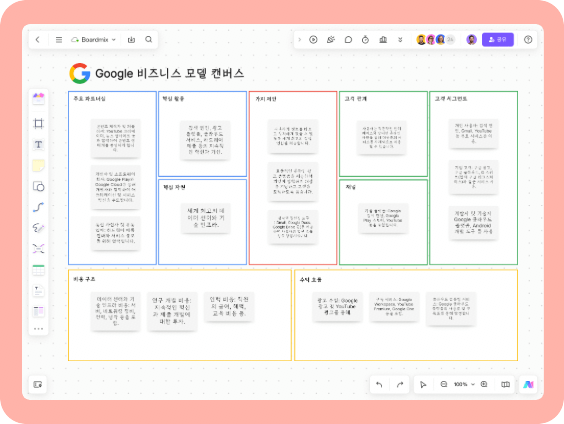564x424 pixels.
Task: Select the 주요 파트너십 section label
Action: click(90, 99)
